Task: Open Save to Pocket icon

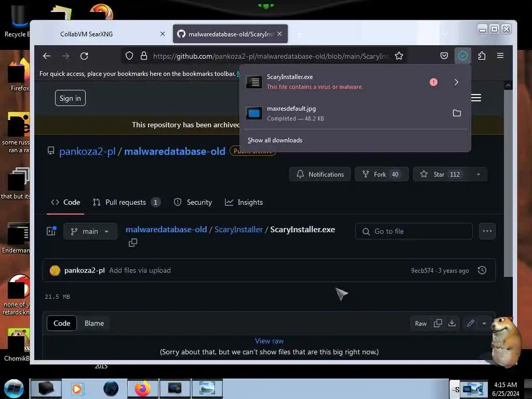Action: 444,56
